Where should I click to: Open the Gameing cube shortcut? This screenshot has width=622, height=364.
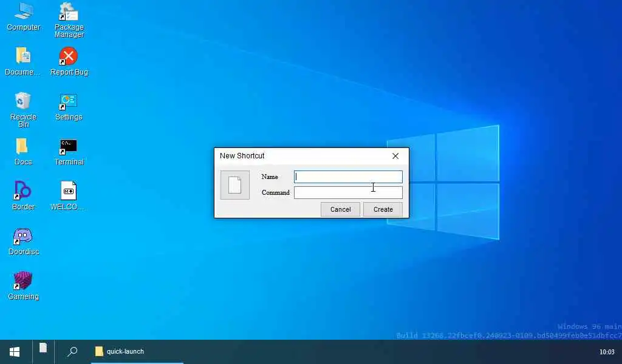(x=23, y=286)
